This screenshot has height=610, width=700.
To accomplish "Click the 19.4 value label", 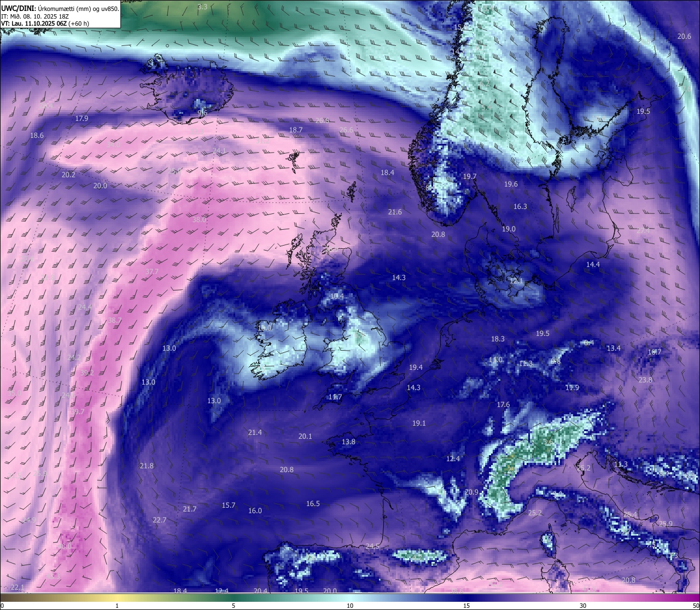I will pos(416,367).
